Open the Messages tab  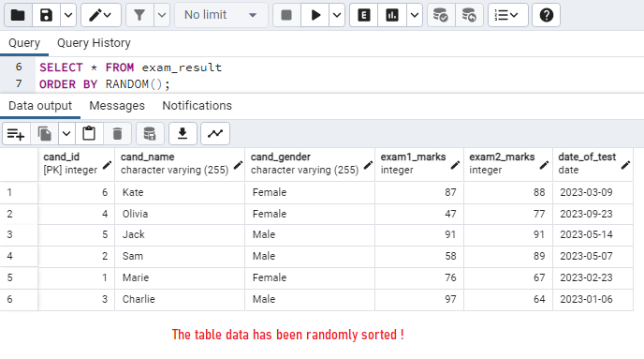[x=117, y=106]
